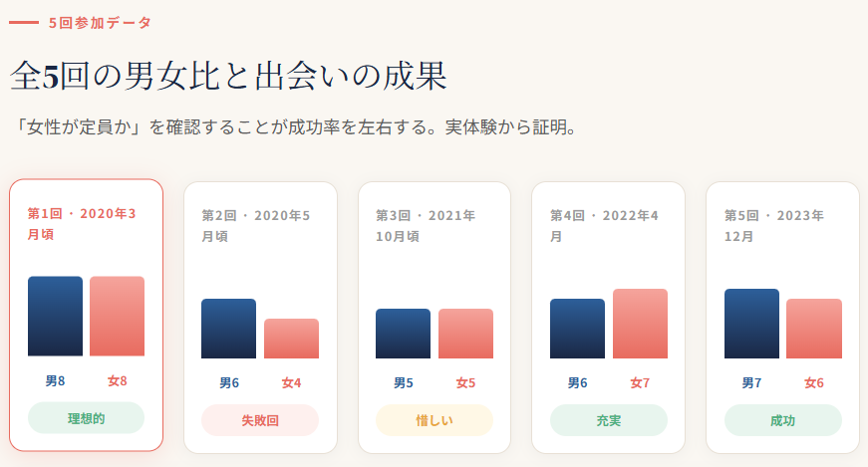
Task: Click the pink 女8 bar in round 1
Action: point(117,316)
